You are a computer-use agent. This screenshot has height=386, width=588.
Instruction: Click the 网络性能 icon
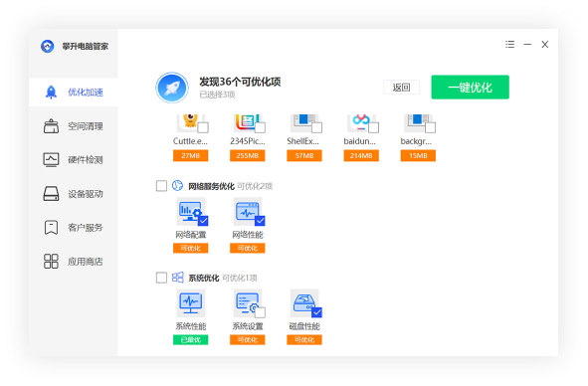(x=248, y=212)
